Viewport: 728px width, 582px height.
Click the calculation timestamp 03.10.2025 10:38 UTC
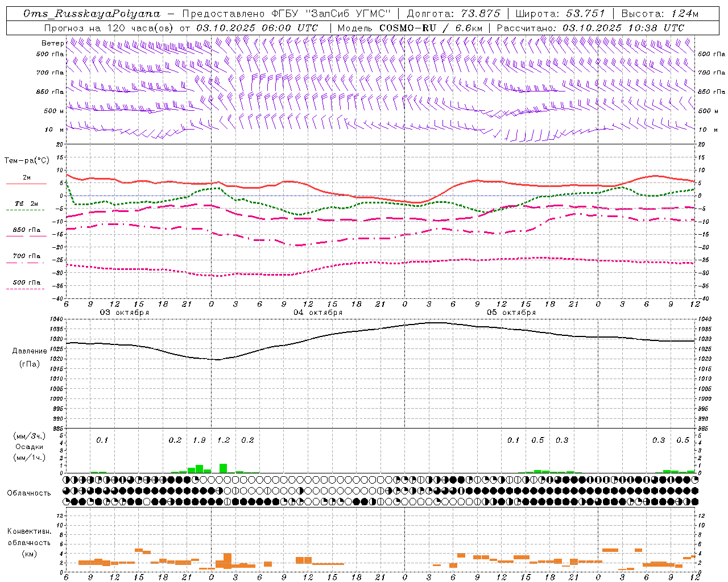[x=623, y=28]
